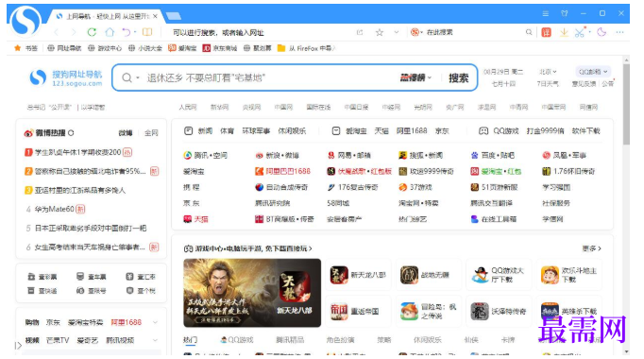Select the 热门 games tab
The height and width of the screenshot is (359, 644).
coord(190,340)
